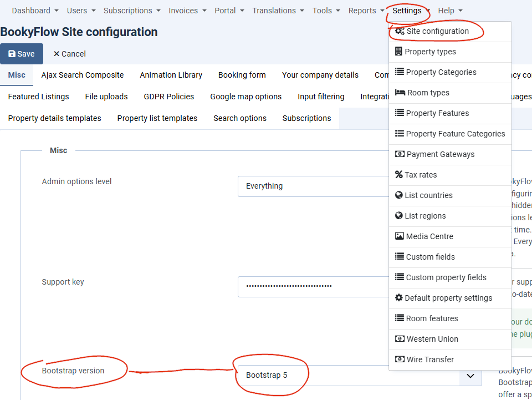Choose Site configuration from Settings menu
Viewport: 532px width, 400px height.
pyautogui.click(x=450, y=31)
